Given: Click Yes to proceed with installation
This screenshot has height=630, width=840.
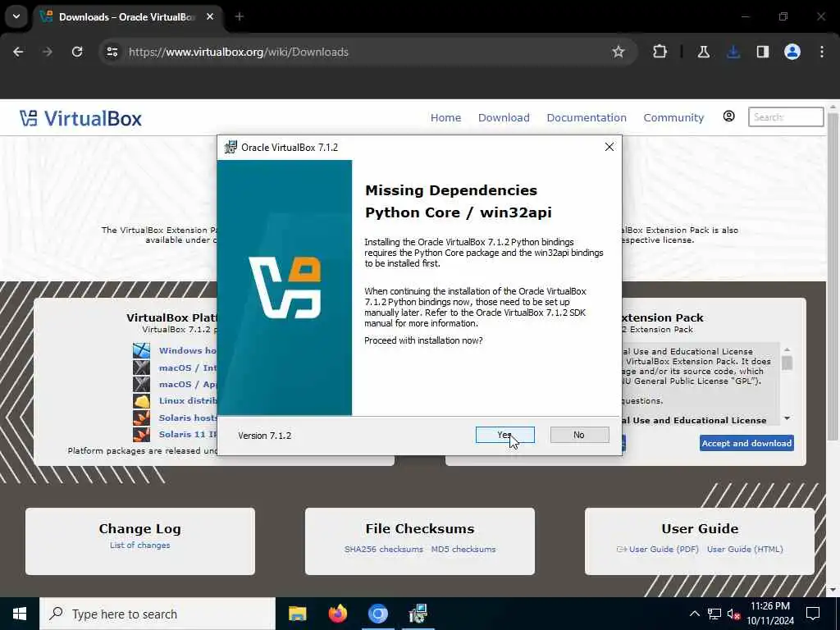Looking at the screenshot, I should 504,435.
